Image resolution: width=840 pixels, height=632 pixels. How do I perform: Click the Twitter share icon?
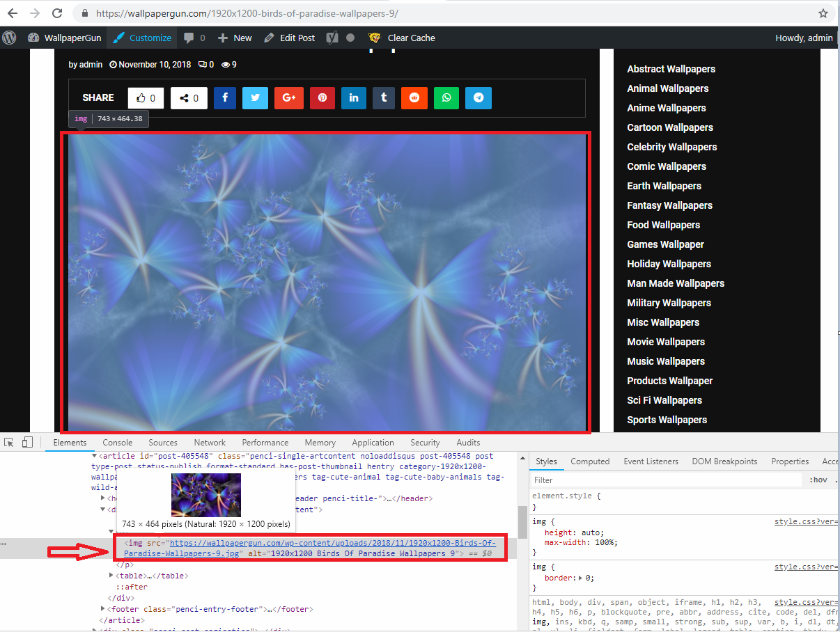[255, 98]
